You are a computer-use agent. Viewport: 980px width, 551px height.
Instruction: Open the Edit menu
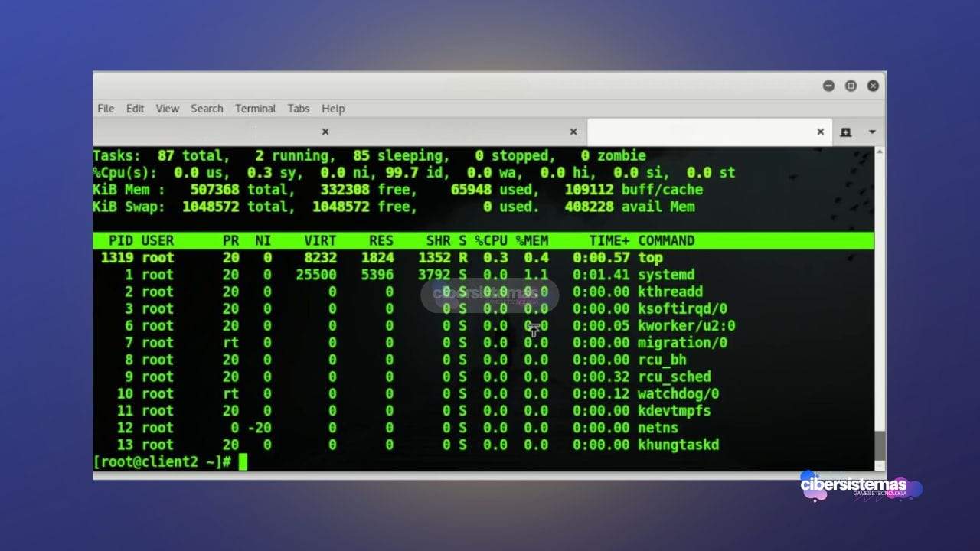[x=135, y=108]
